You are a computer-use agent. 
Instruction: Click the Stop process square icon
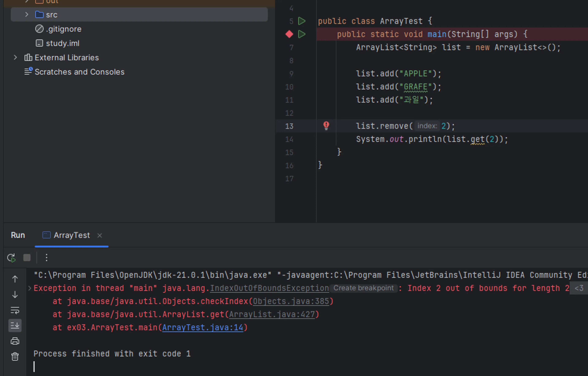[x=27, y=258]
